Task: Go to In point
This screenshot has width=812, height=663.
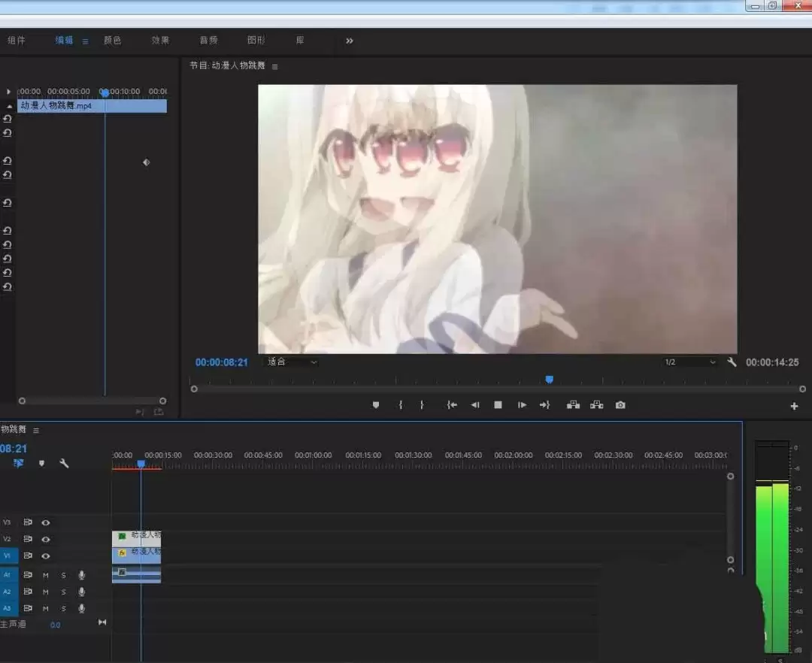Action: coord(452,404)
